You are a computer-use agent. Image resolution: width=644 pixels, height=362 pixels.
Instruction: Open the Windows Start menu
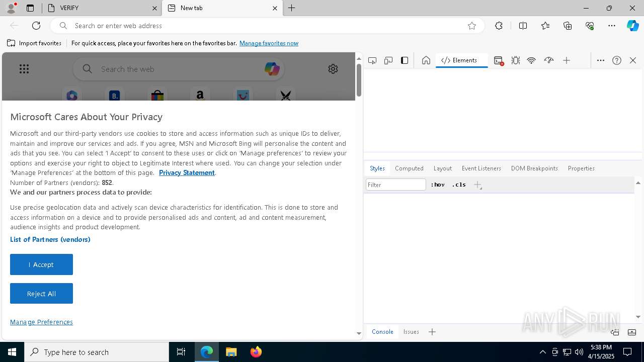click(x=12, y=352)
